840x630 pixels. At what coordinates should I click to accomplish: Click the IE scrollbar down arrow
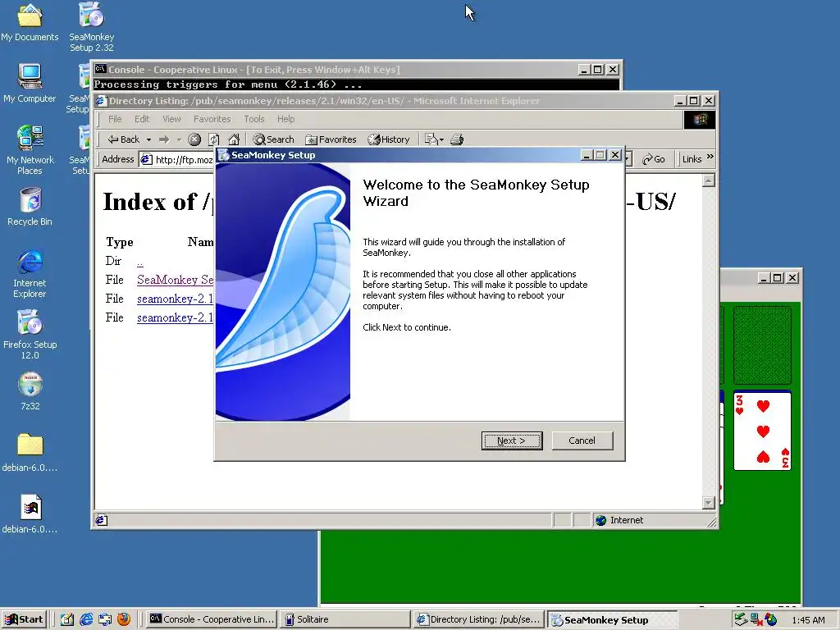[708, 503]
